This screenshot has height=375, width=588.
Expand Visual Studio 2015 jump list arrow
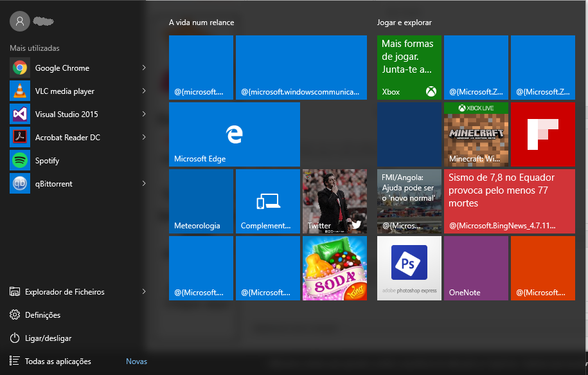click(143, 114)
